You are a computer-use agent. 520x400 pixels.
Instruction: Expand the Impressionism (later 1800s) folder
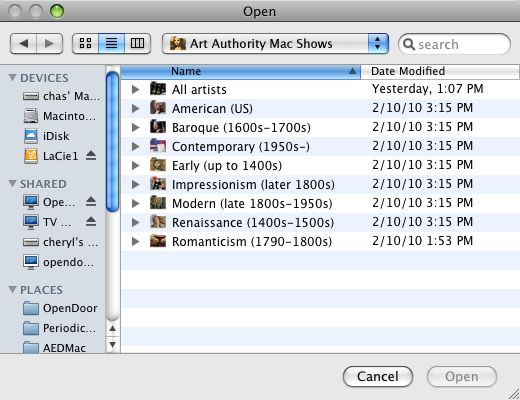point(135,184)
